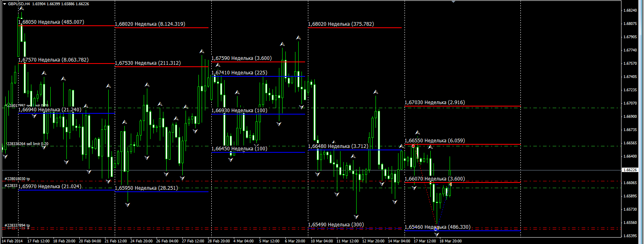Viewport: 644px width, 244px height.
Task: Click time axis label '4 Mar 04:00'
Action: tap(244, 241)
